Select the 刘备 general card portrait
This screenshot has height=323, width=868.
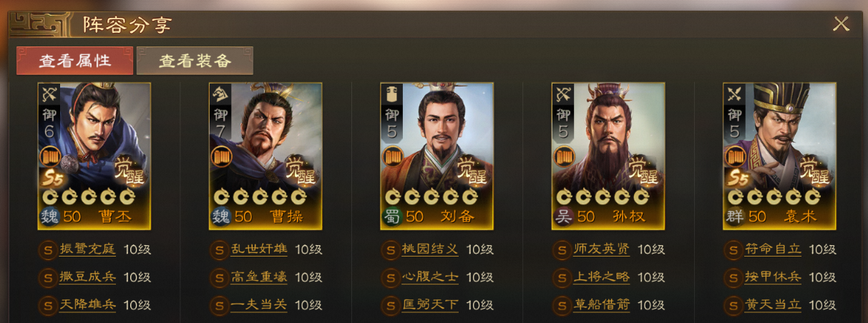tap(437, 156)
